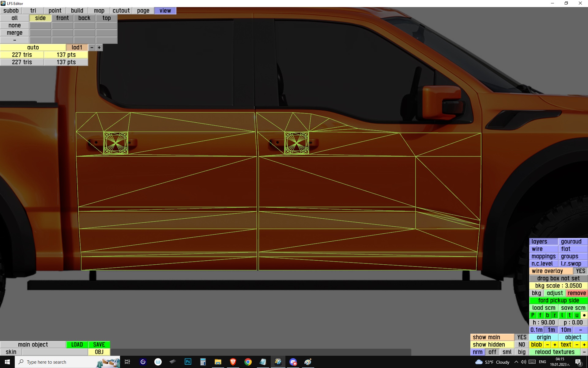The image size is (588, 368).
Task: Switch to the cutout tab
Action: pyautogui.click(x=121, y=11)
